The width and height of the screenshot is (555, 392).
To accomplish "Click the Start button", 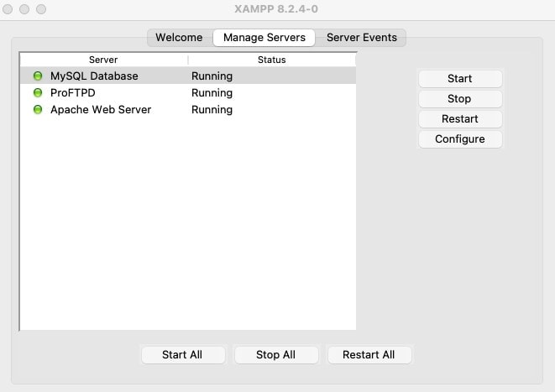I will tap(460, 79).
